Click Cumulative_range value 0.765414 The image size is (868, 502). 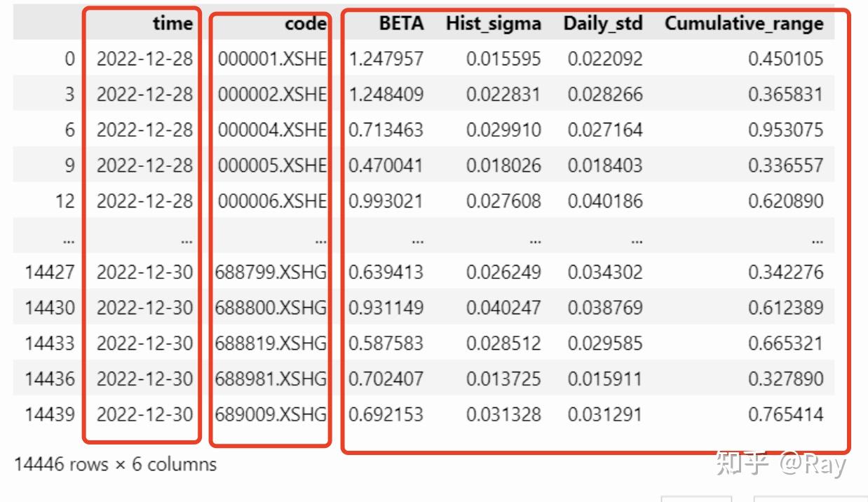click(x=785, y=414)
